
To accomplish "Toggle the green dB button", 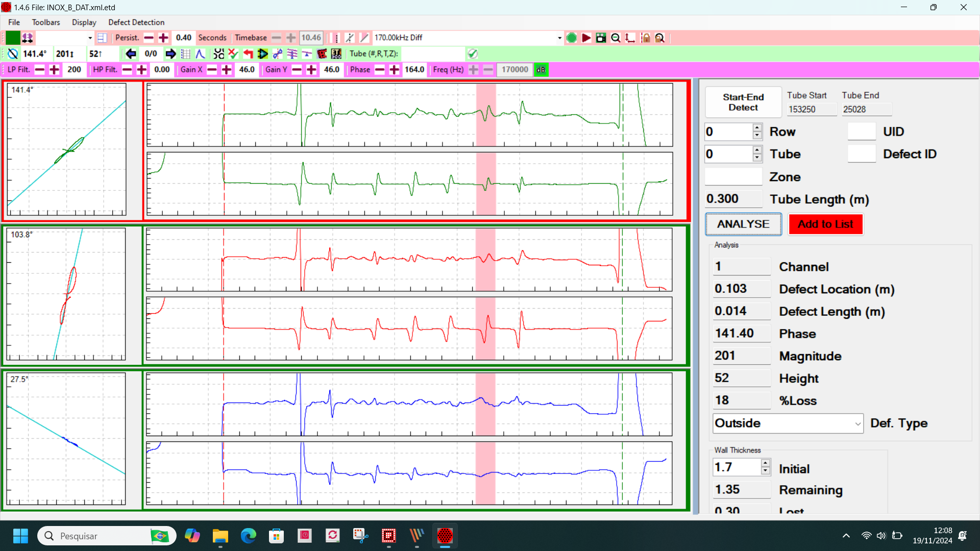I will tap(541, 70).
